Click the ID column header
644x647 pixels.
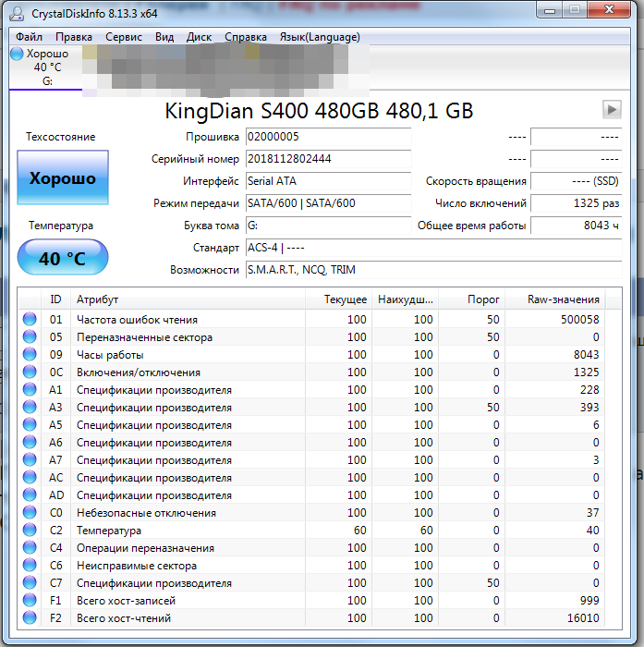(55, 299)
